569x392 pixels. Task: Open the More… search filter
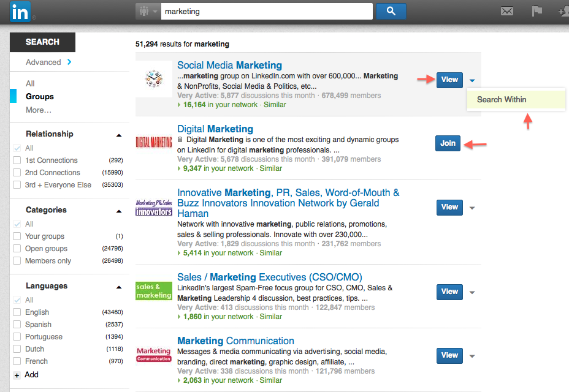(x=39, y=110)
